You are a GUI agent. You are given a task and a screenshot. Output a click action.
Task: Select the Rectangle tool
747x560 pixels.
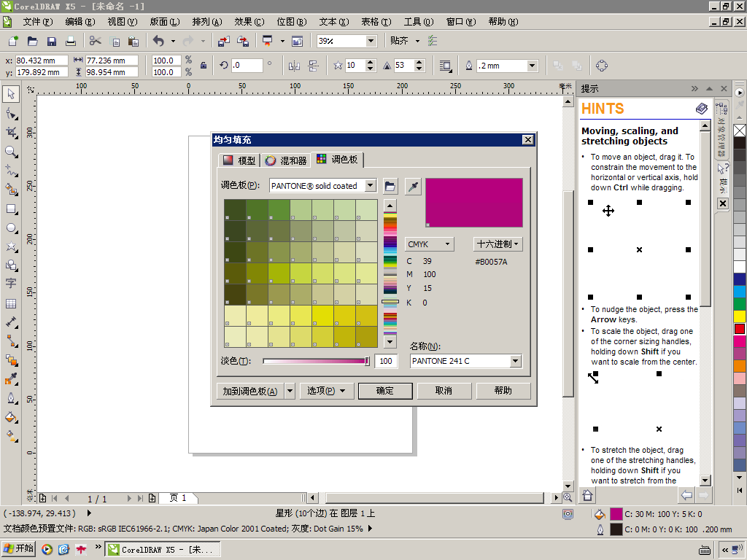tap(11, 209)
